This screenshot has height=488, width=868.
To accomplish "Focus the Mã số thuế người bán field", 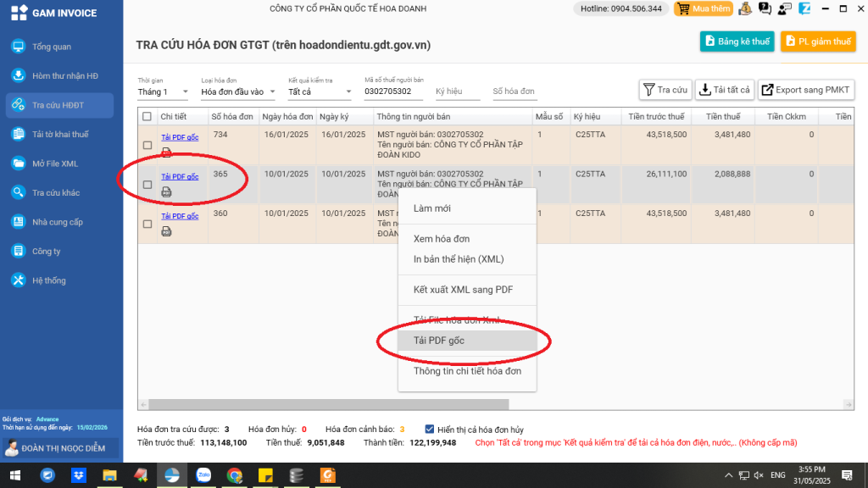I will tap(393, 91).
